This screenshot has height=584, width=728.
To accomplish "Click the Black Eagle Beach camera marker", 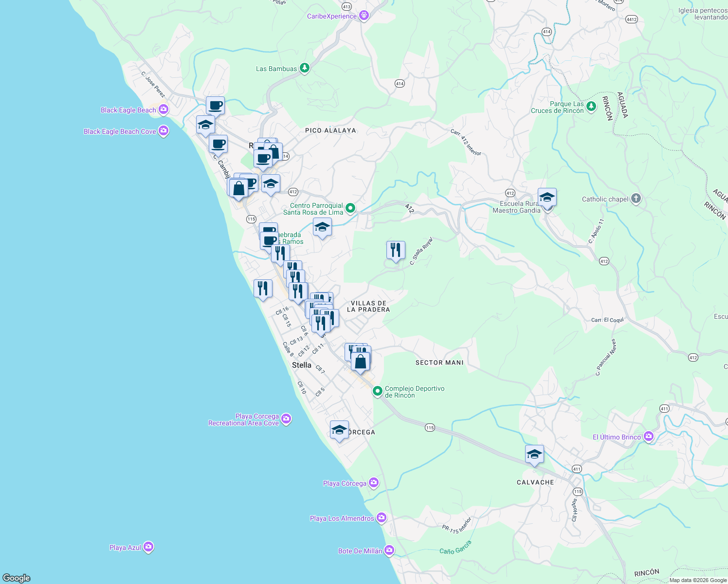I will coord(164,109).
